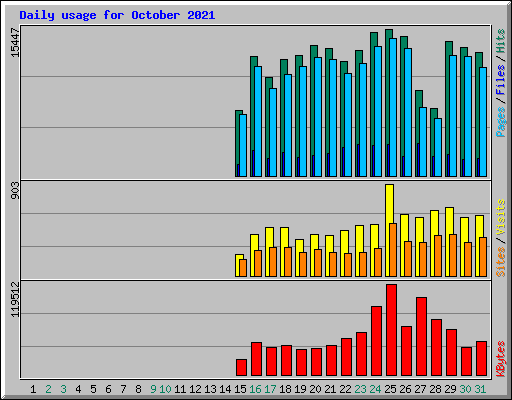Select green day label 23
This screenshot has height=400, width=512.
(x=360, y=389)
